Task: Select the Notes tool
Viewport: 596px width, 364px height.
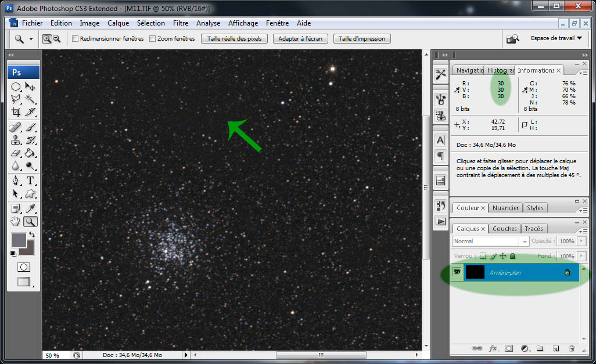Action: point(16,208)
